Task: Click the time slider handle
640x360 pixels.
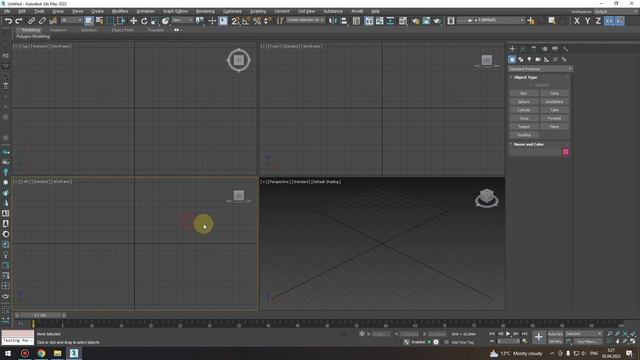Action: point(40,315)
